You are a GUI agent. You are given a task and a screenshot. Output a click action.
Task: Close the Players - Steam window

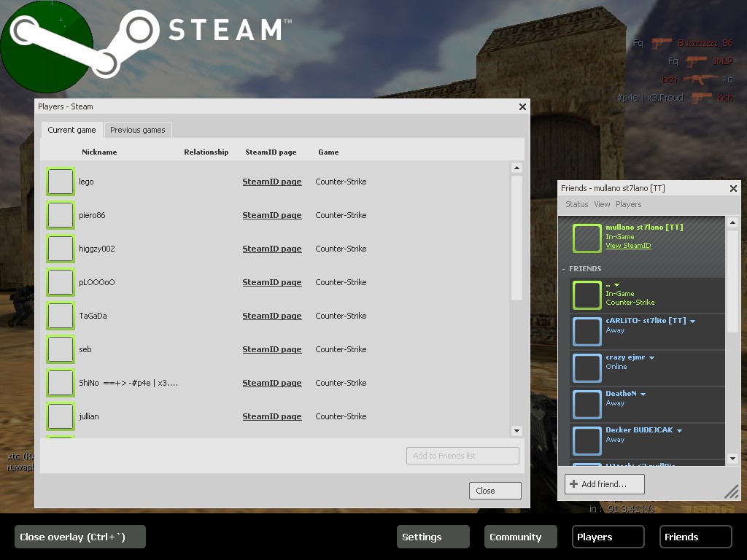click(x=522, y=106)
